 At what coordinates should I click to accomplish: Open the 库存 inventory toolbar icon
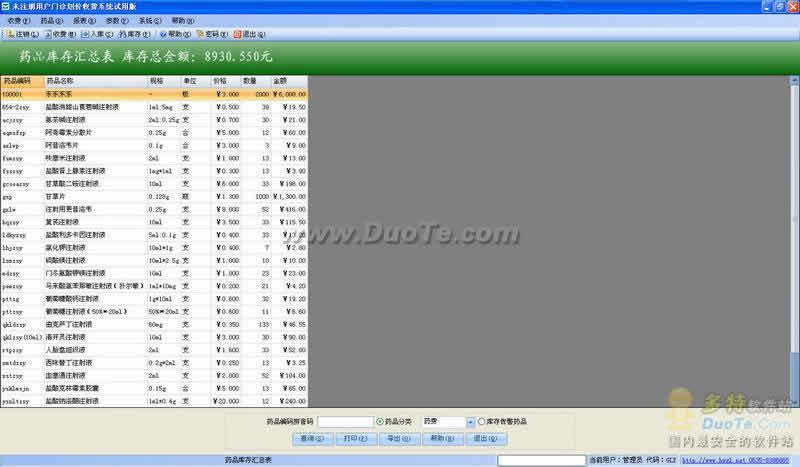(135, 34)
